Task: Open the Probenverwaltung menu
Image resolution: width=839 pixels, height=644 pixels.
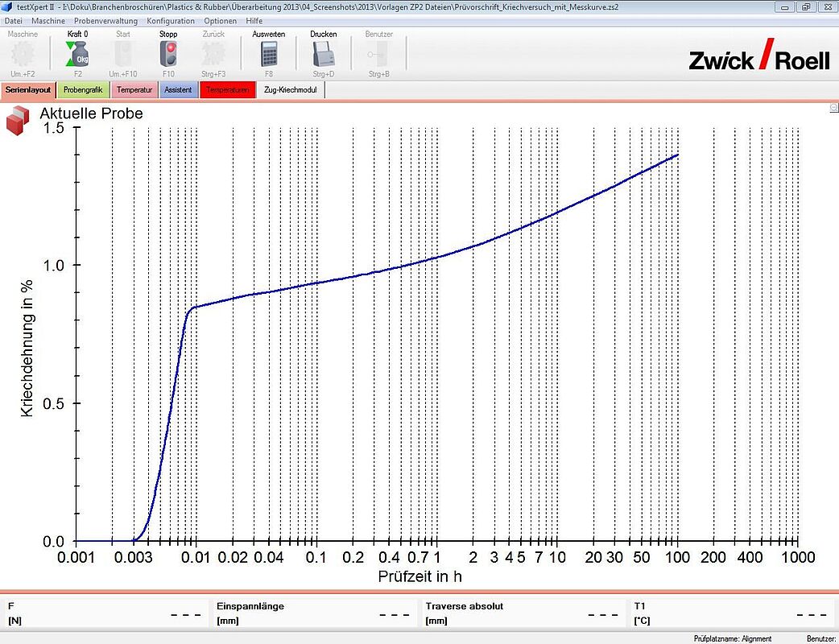Action: 105,21
